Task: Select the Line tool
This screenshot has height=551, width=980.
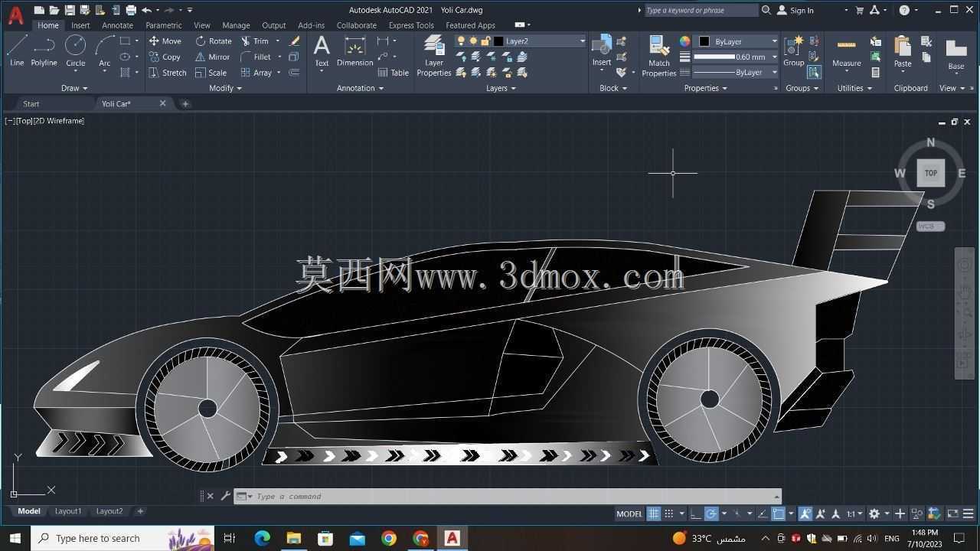Action: click(16, 51)
